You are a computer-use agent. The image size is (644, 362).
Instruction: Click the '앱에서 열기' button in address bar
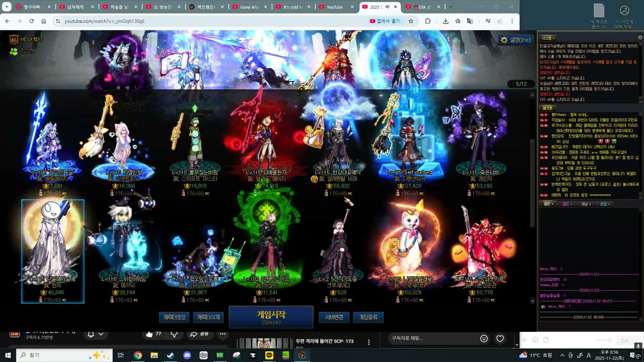point(385,21)
